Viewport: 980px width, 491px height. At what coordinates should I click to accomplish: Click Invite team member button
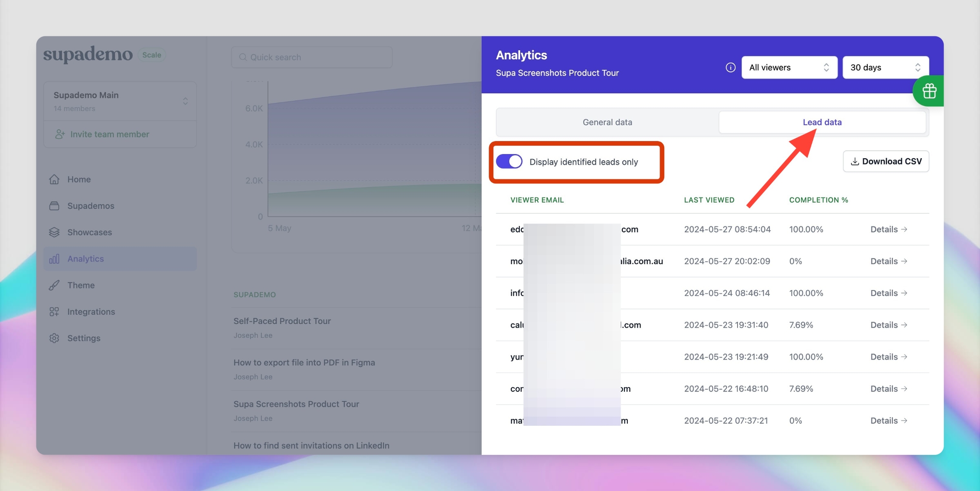point(109,134)
